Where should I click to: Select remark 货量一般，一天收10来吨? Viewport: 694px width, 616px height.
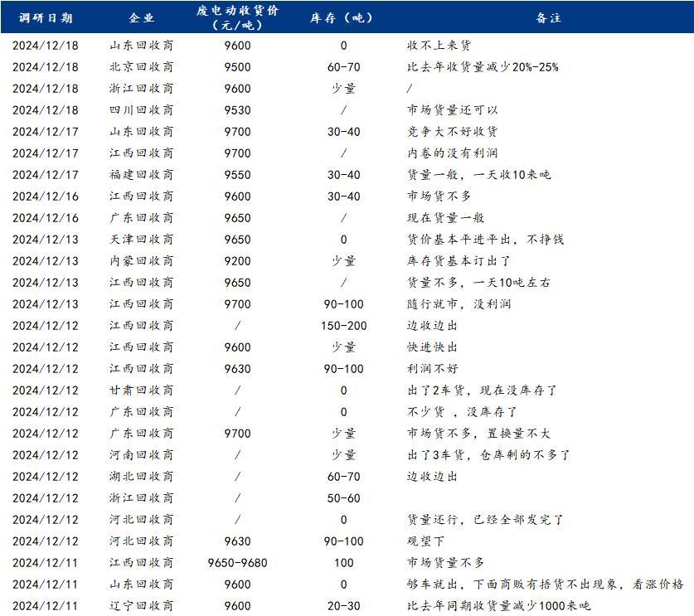[478, 174]
